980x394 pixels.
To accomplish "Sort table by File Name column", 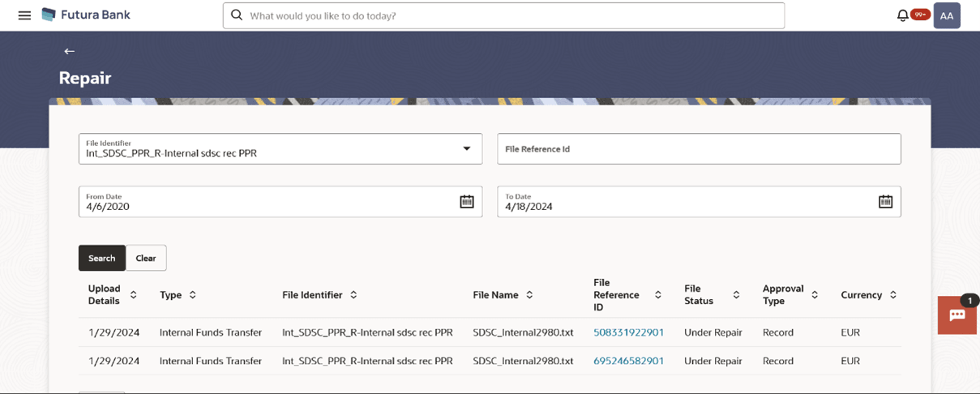I will (529, 295).
